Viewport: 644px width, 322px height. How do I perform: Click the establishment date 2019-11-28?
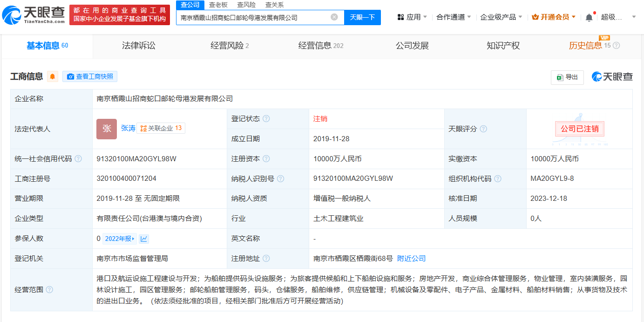[x=332, y=139]
